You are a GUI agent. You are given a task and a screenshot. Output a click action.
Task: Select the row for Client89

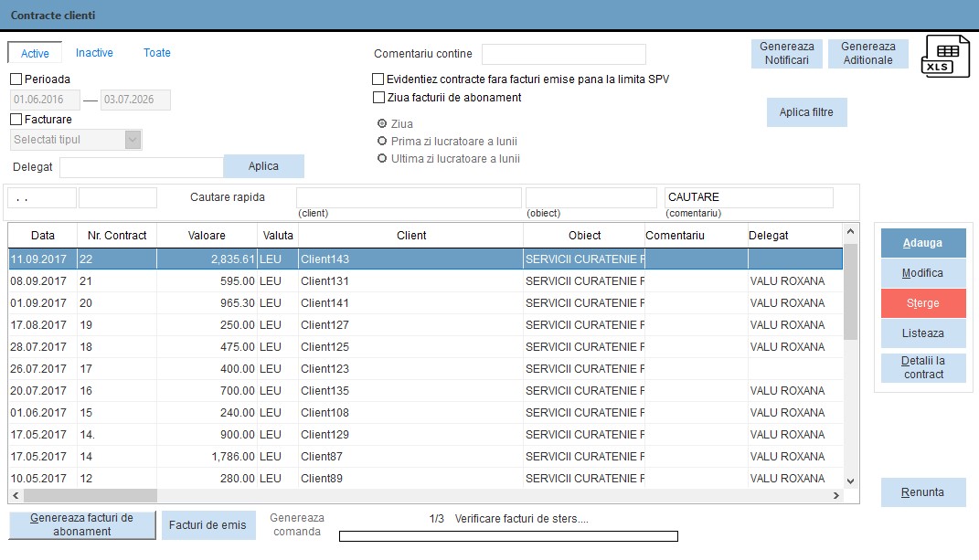425,478
